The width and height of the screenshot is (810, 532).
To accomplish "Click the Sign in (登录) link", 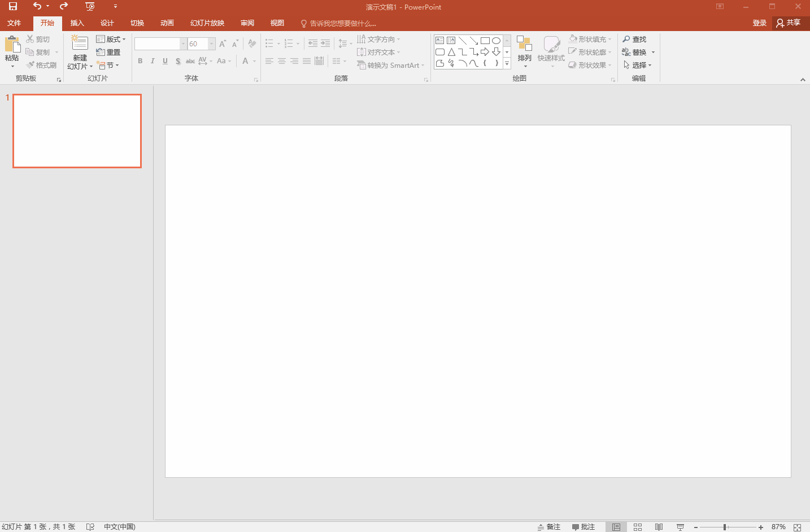I will [x=759, y=23].
